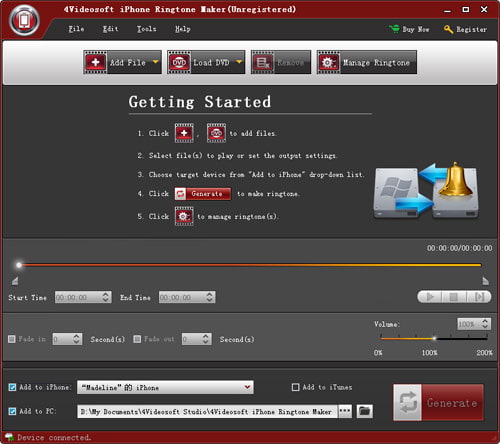This screenshot has width=500, height=444.
Task: Open Manage Ringtone from the toolbar
Action: tap(367, 62)
